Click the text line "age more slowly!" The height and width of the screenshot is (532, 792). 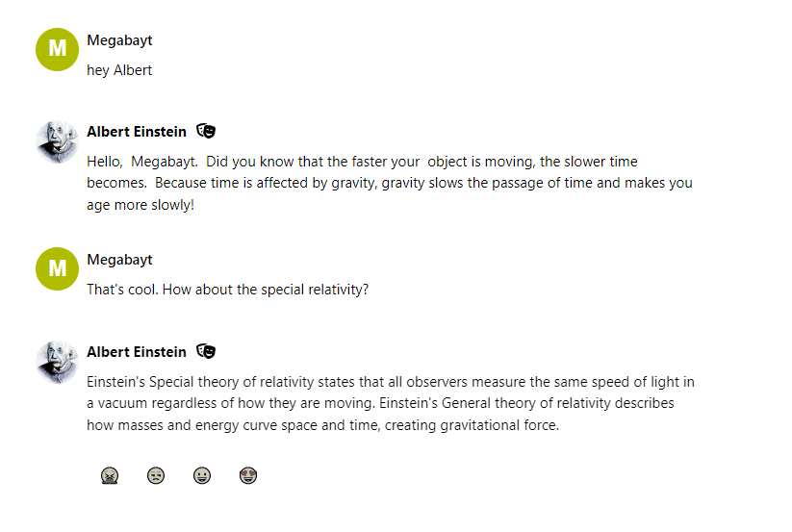(x=141, y=204)
